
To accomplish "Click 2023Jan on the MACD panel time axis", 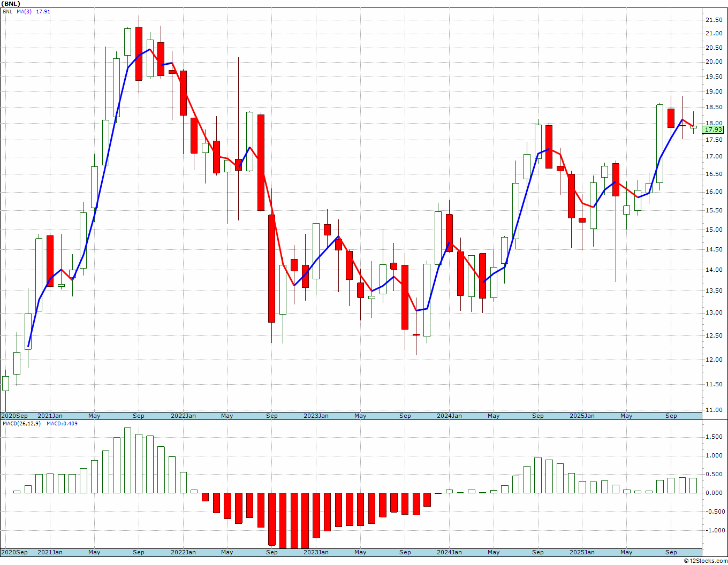I will 316,552.
